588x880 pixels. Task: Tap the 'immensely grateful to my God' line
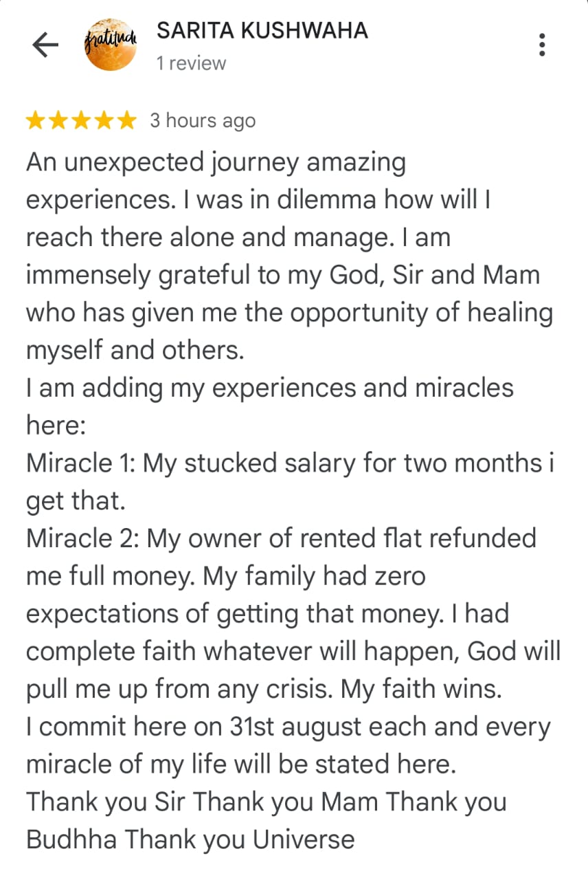[x=283, y=276]
